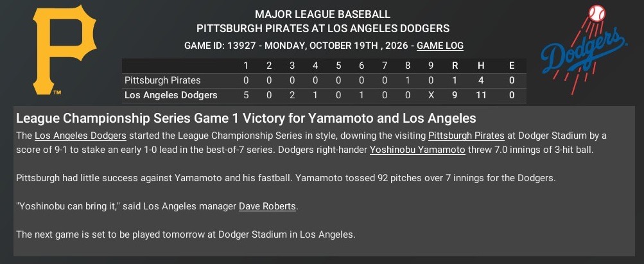Click the Dodgers' first-inning score of 5
This screenshot has height=264, width=644.
coord(246,95)
